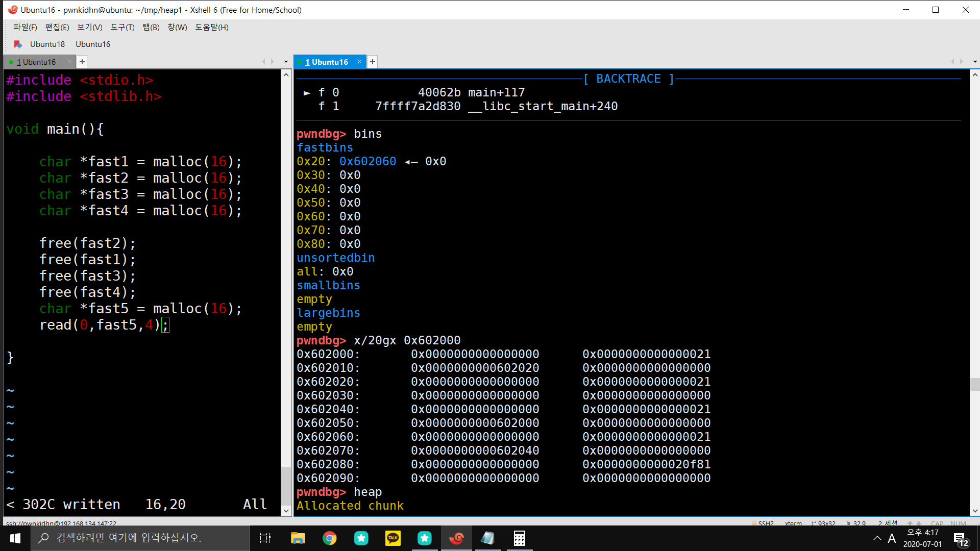
Task: Open Google Chrome from the taskbar
Action: click(329, 538)
